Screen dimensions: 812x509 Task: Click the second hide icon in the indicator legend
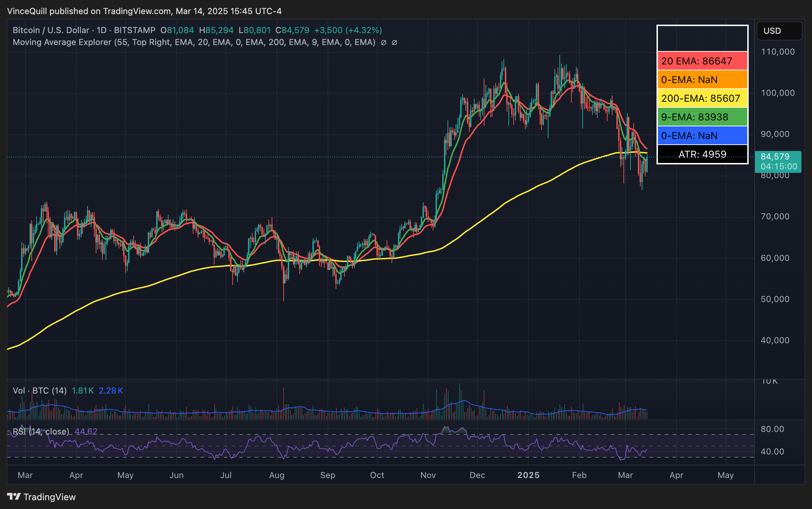pos(395,42)
